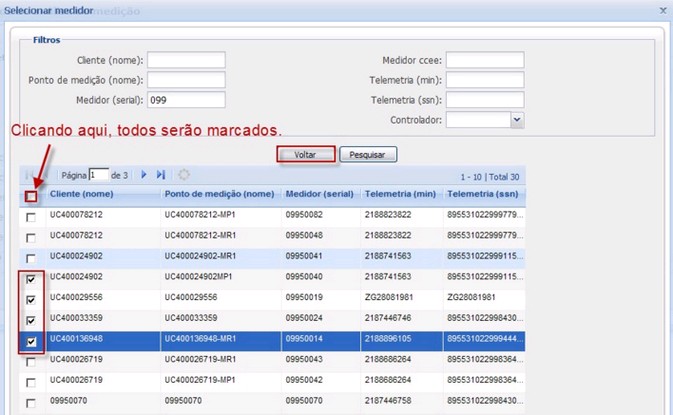Click the Pesquisar button

[x=369, y=155]
